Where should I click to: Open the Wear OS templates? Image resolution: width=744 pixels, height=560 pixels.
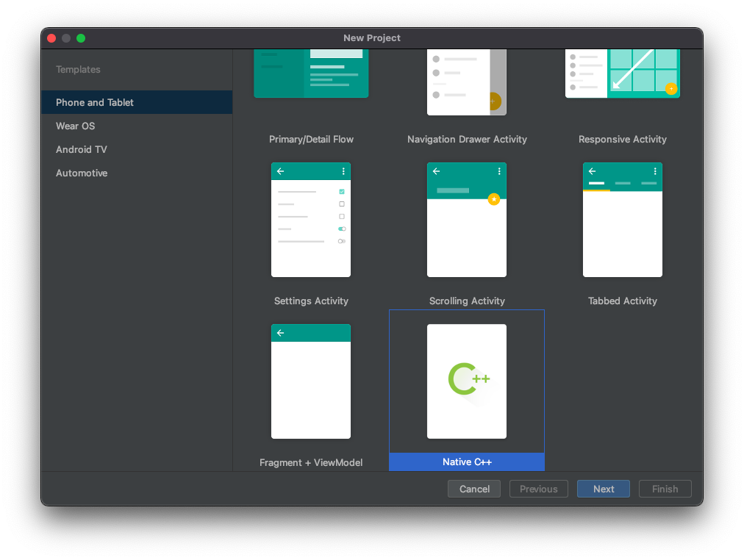tap(137, 126)
